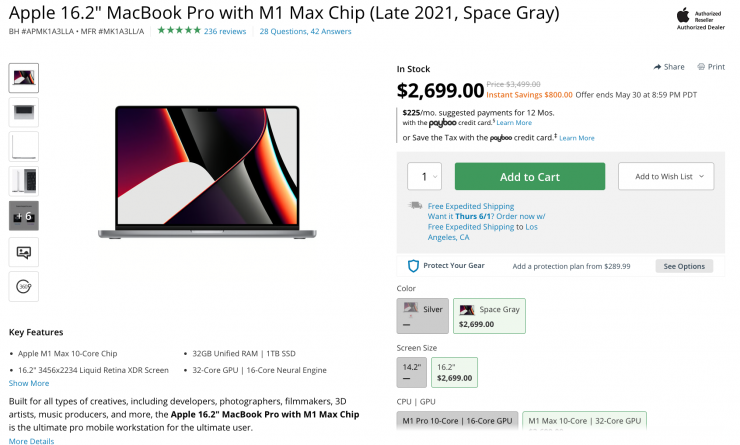Click the Protect Your Gear shield icon
The width and height of the screenshot is (740, 445).
pos(413,266)
